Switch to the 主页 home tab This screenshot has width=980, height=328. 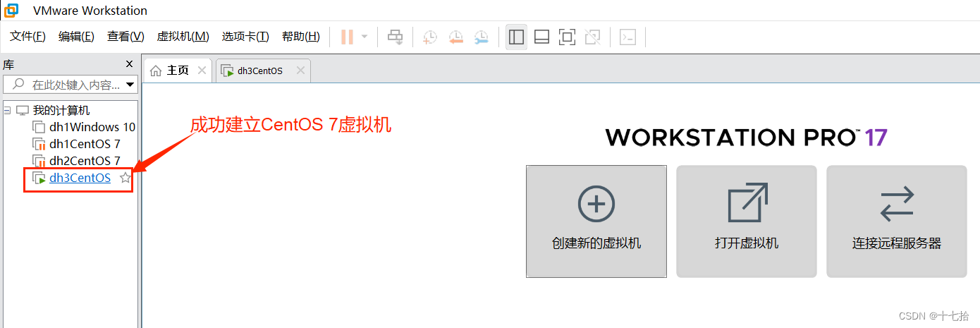tap(178, 71)
